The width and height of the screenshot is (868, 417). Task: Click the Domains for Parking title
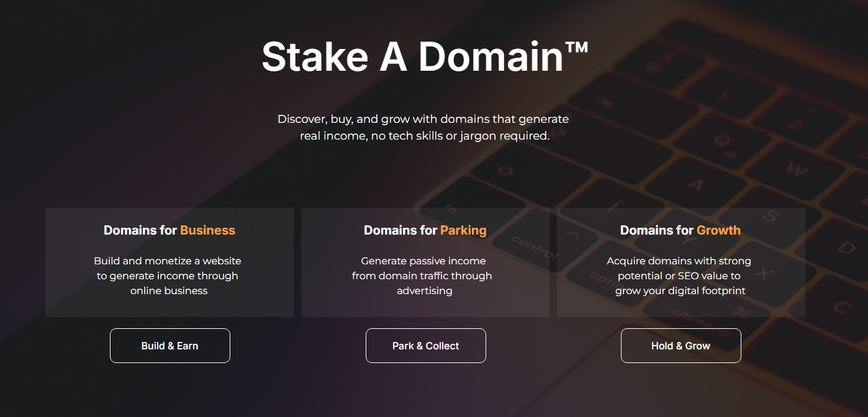[x=425, y=230]
